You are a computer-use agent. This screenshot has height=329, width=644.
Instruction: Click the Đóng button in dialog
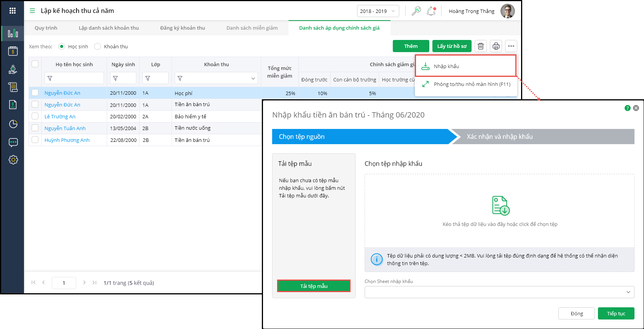pyautogui.click(x=577, y=313)
